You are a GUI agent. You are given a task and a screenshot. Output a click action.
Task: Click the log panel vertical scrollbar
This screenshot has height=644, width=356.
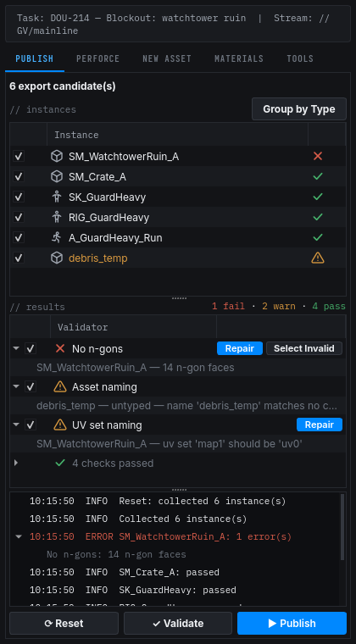tap(342, 527)
